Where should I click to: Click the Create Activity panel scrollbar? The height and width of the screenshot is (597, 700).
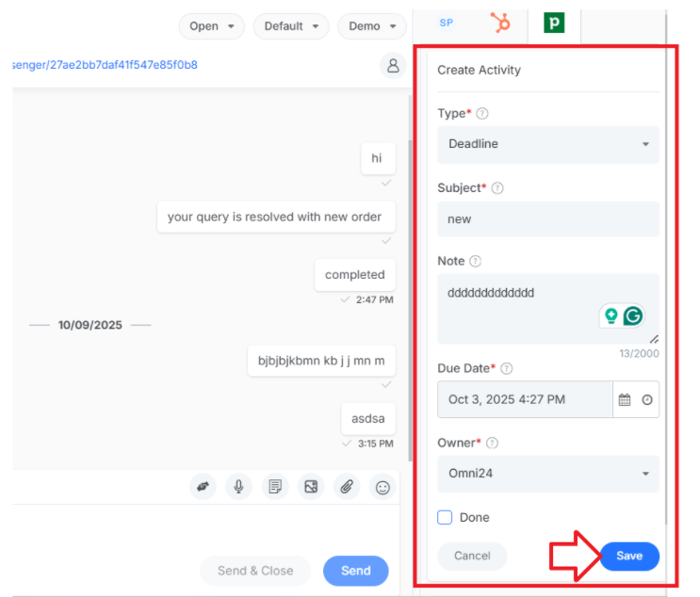[666, 267]
